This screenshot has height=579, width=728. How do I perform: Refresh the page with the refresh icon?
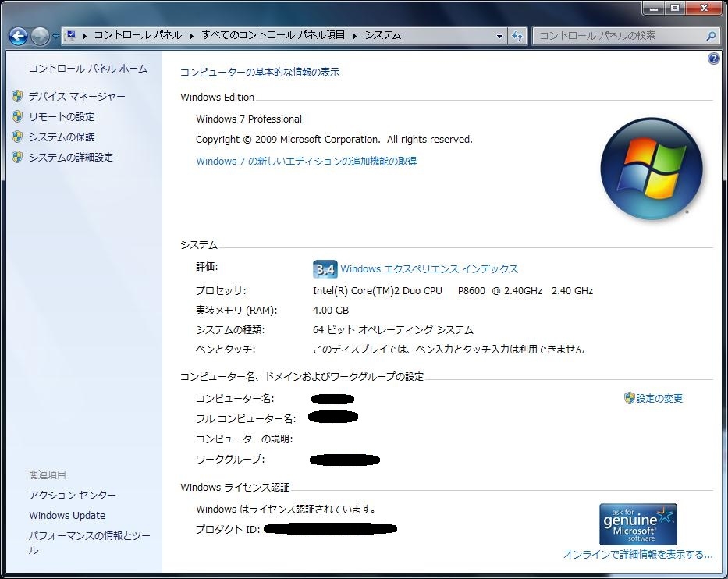tap(517, 36)
